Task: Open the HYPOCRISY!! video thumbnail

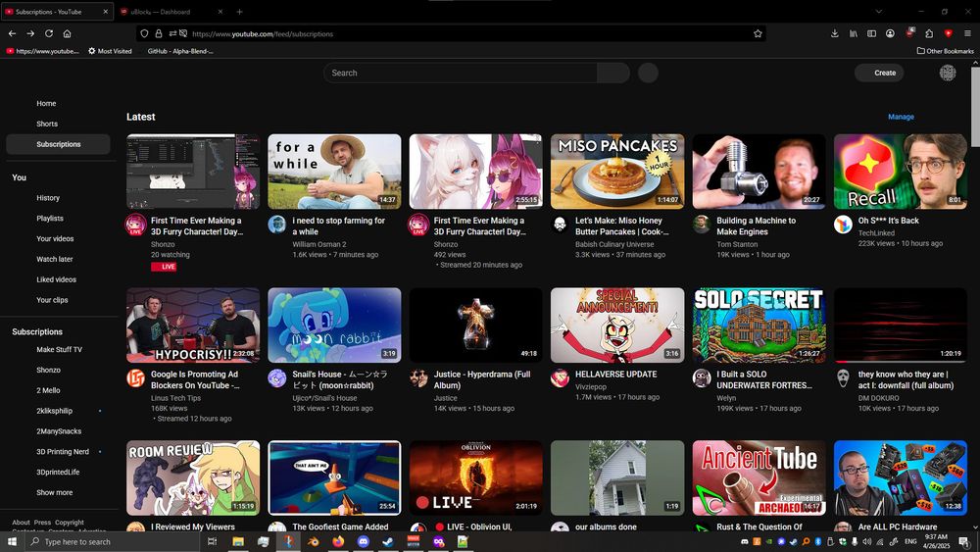Action: (x=193, y=326)
